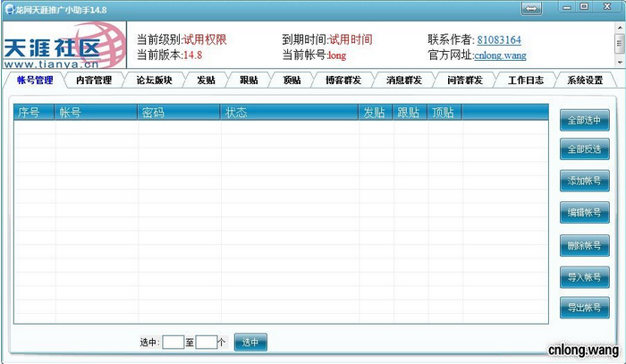This screenshot has height=364, width=626.
Task: Open the 论坛版块 tab
Action: click(x=154, y=80)
